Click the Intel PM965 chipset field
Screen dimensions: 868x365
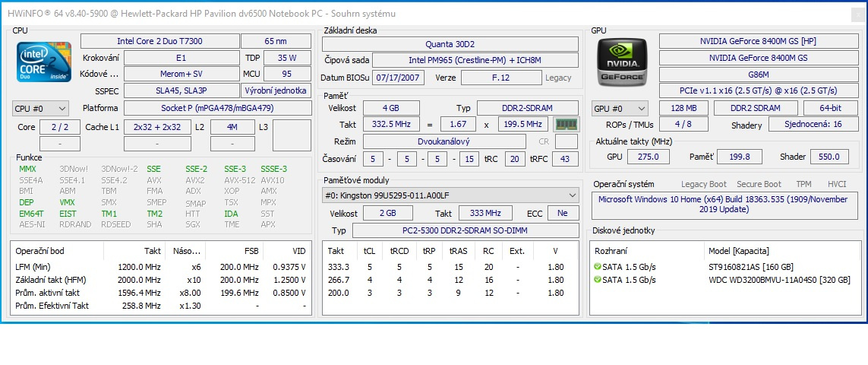[x=475, y=60]
